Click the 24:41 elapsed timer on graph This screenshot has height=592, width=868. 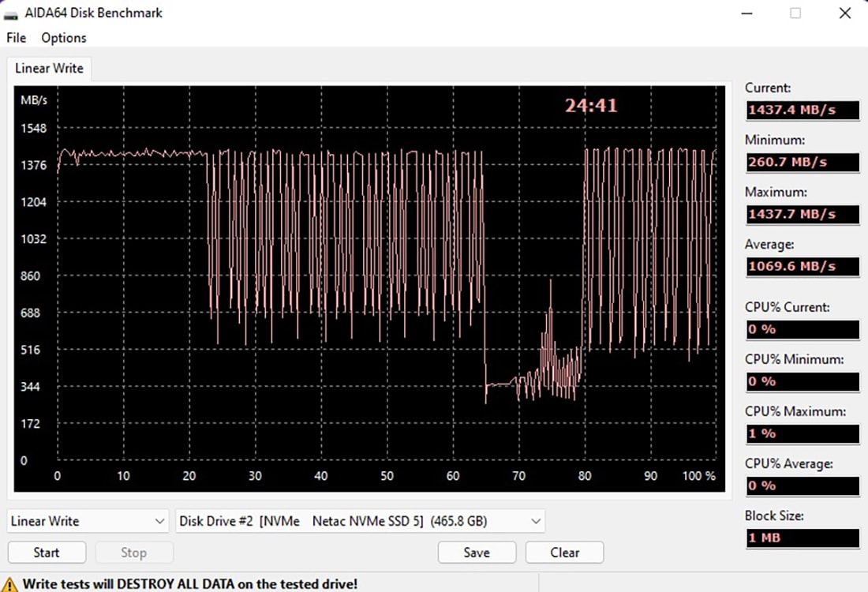(590, 105)
